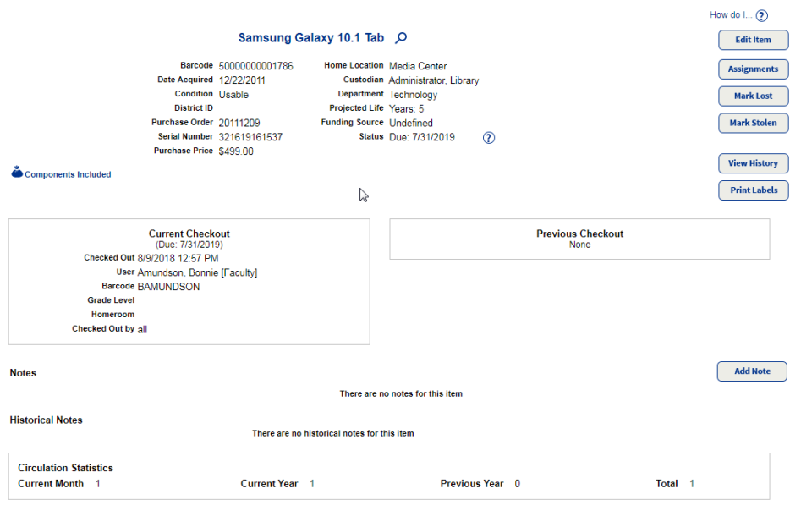Click the patron barcode BAMUNDSON
The width and height of the screenshot is (812, 511).
168,287
